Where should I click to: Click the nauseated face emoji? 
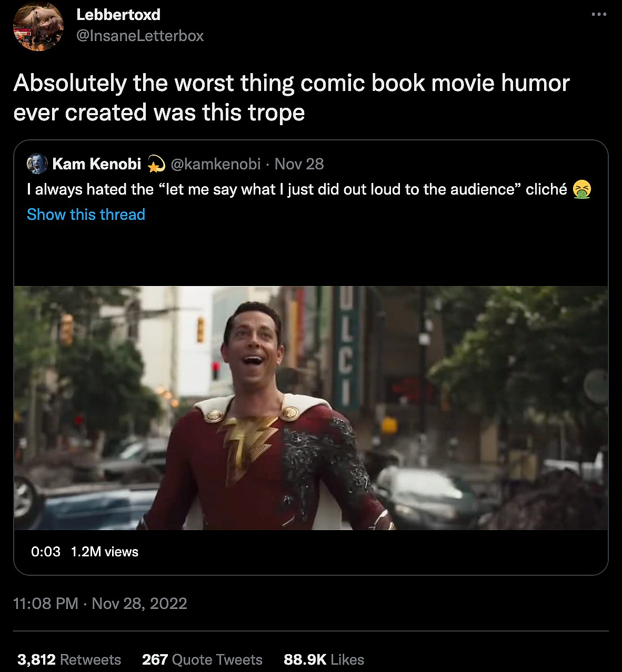pos(583,189)
